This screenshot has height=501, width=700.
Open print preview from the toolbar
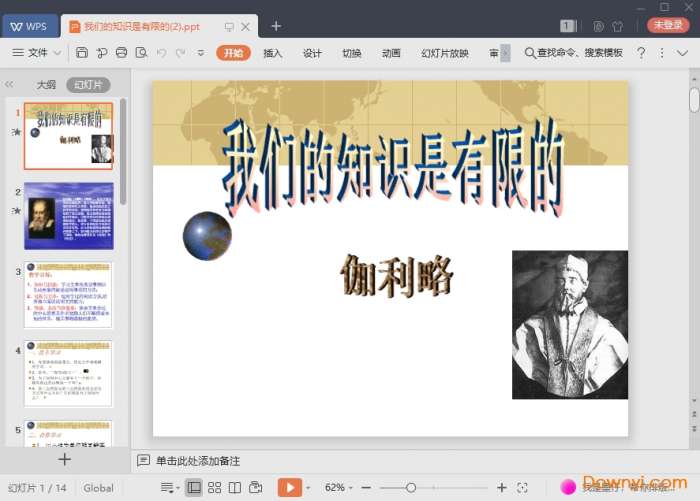141,53
